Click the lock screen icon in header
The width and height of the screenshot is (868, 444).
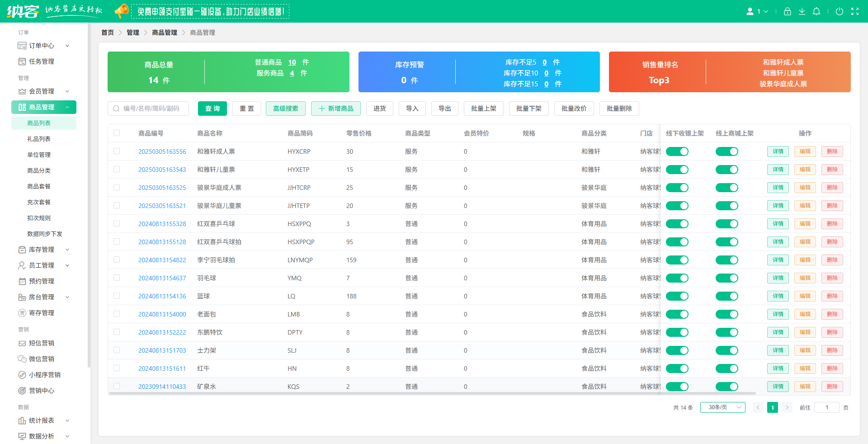click(787, 12)
